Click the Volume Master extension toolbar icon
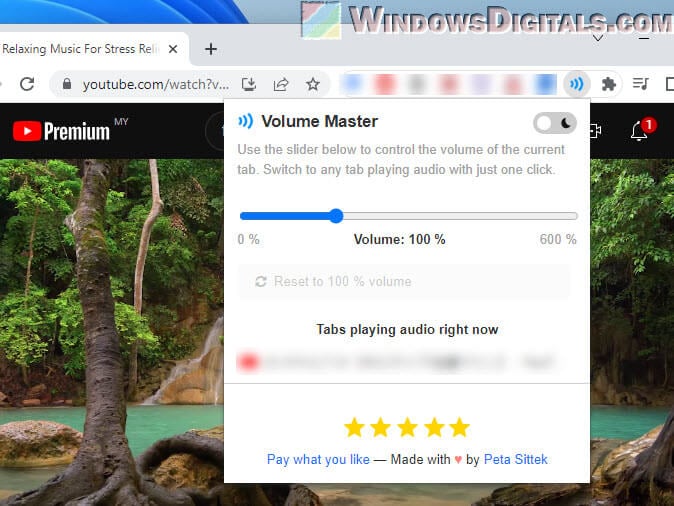This screenshot has width=674, height=506. [576, 84]
